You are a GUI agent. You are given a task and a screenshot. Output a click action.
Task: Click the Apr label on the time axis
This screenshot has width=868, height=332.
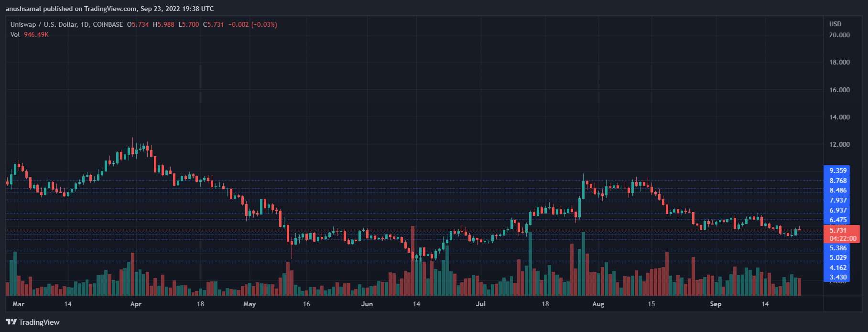136,304
